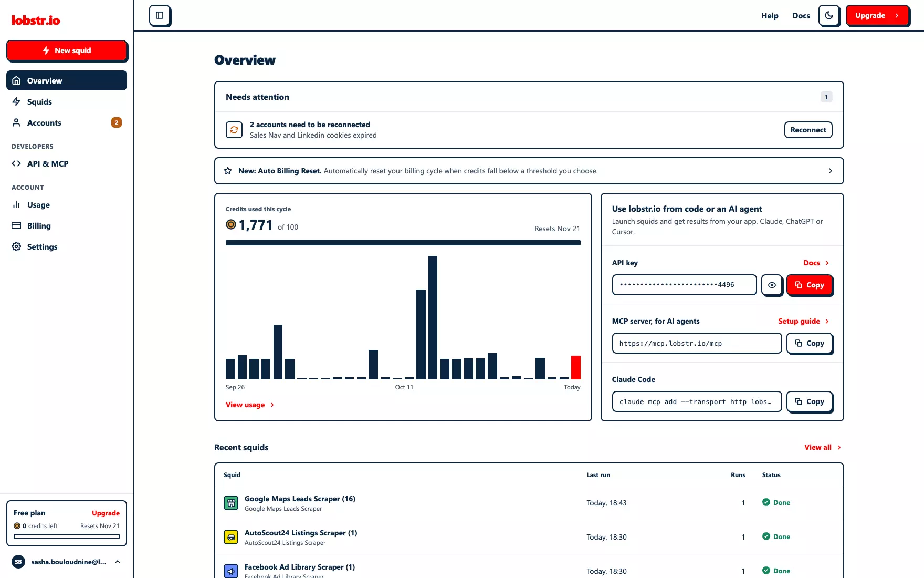
Task: Click the Done check icon for Google Maps row
Action: [766, 502]
